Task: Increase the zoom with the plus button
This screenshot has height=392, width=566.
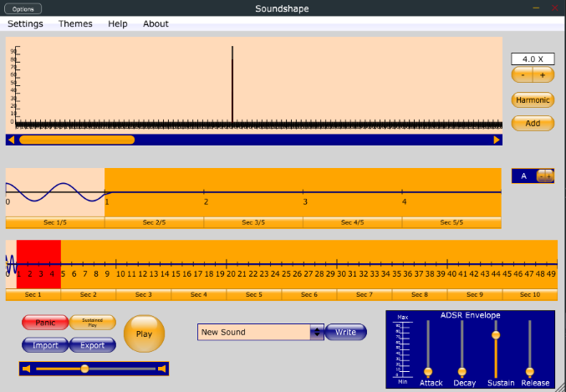Action: (x=543, y=75)
